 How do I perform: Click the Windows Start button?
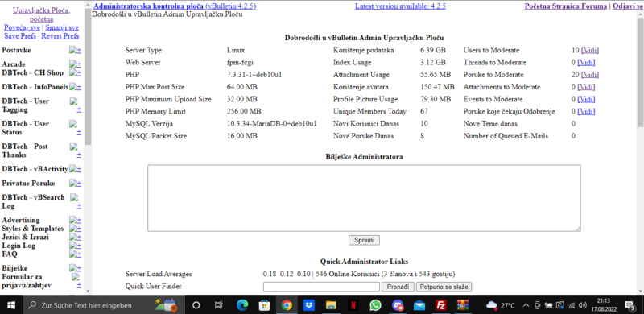pos(10,305)
